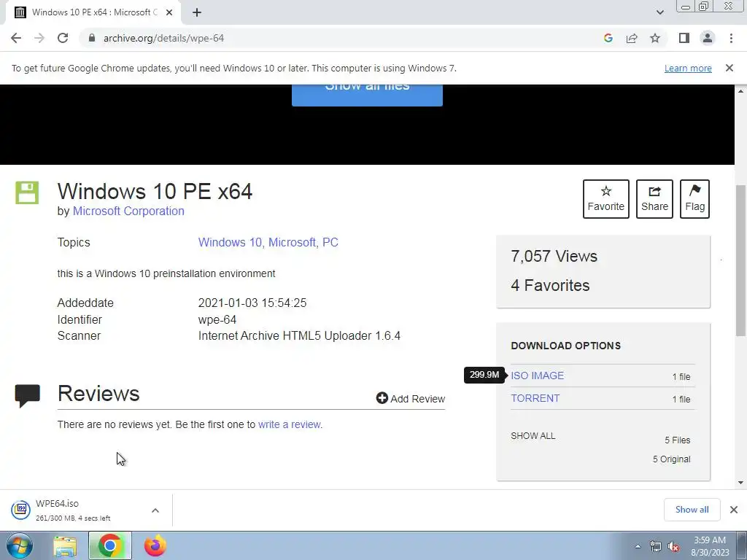Click the Show all files button
747x560 pixels.
367,95
